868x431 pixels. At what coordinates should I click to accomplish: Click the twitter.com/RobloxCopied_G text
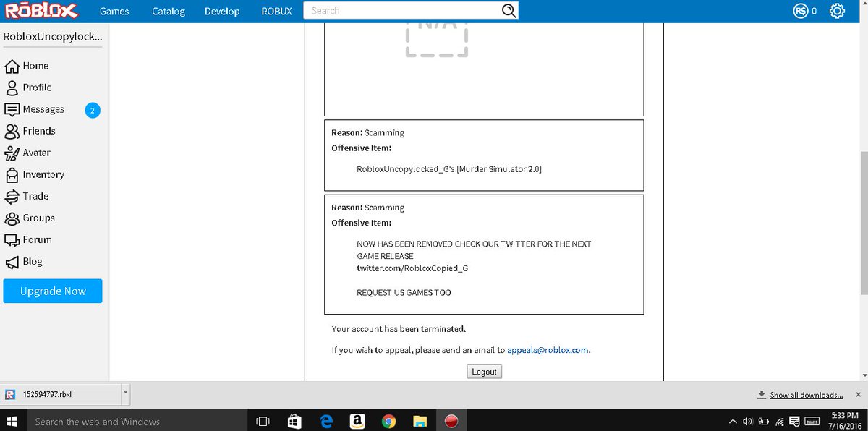pyautogui.click(x=412, y=268)
